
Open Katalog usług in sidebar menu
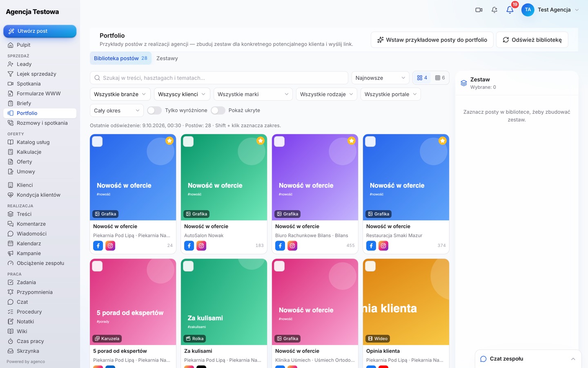click(40, 142)
